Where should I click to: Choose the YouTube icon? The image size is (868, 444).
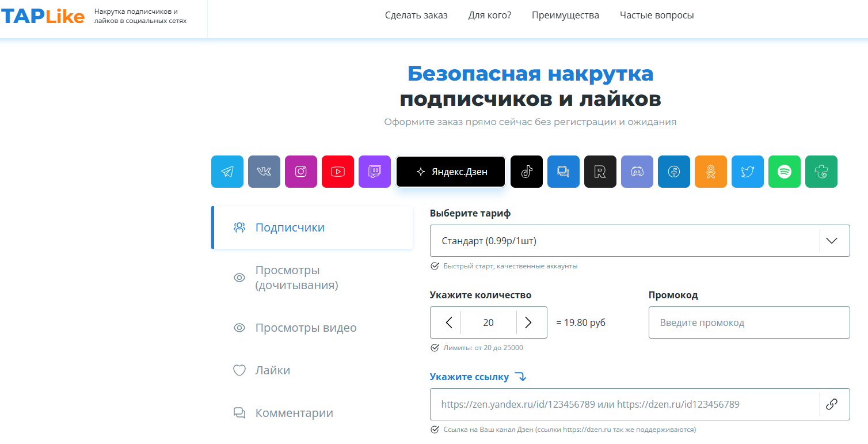(x=338, y=172)
